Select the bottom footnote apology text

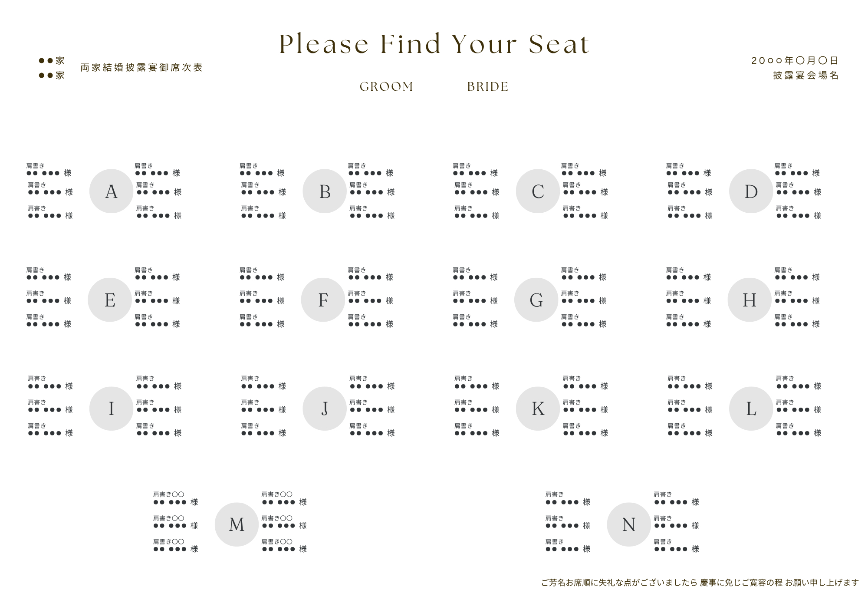coord(700,583)
